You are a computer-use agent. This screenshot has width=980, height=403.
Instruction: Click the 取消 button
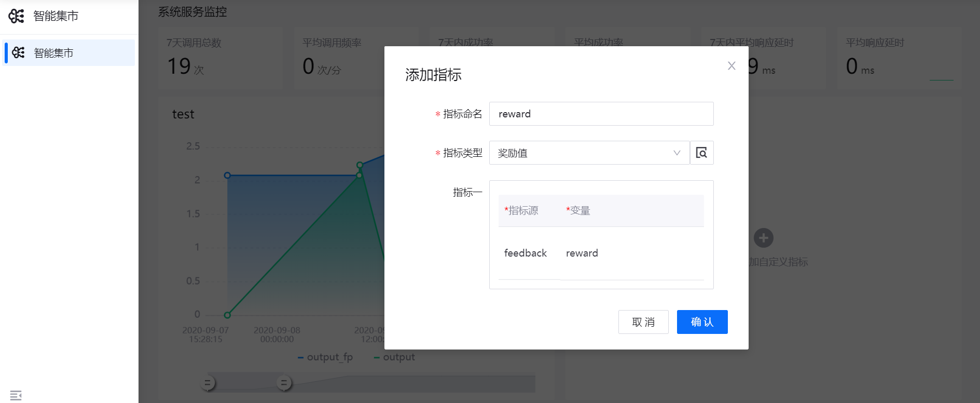coord(643,322)
